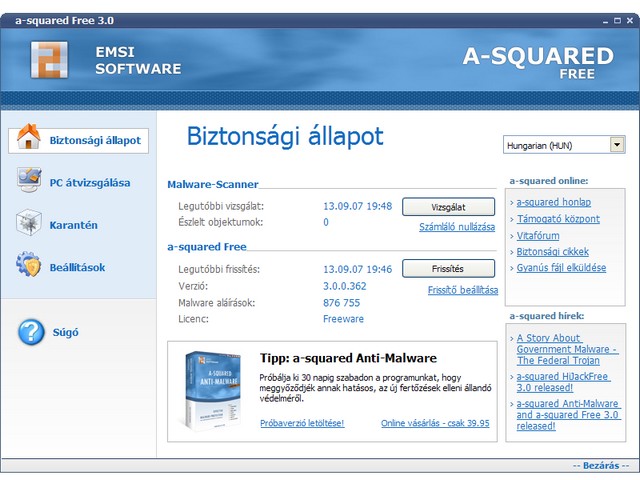640x480 pixels.
Task: Open Beállítások settings page
Action: [x=77, y=268]
